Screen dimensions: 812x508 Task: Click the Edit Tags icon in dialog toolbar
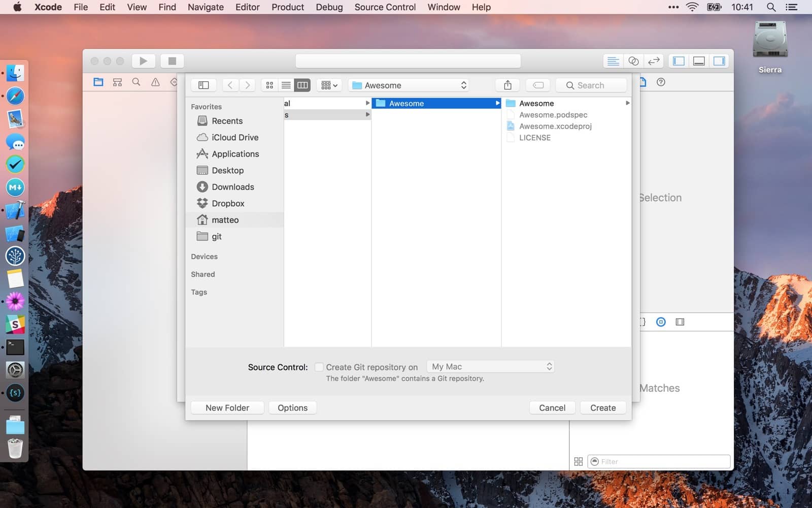point(538,85)
